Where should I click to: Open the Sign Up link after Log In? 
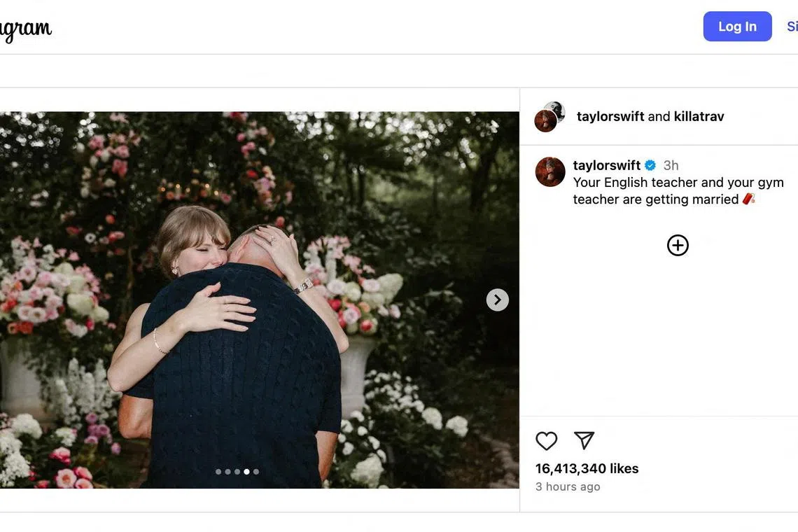pyautogui.click(x=792, y=27)
